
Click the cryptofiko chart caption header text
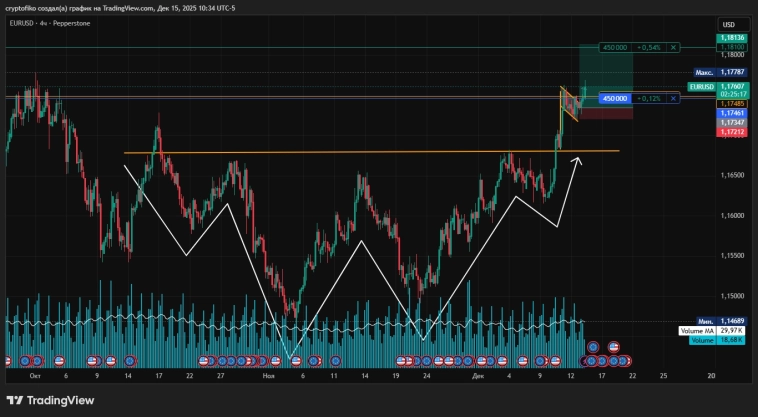pos(120,8)
